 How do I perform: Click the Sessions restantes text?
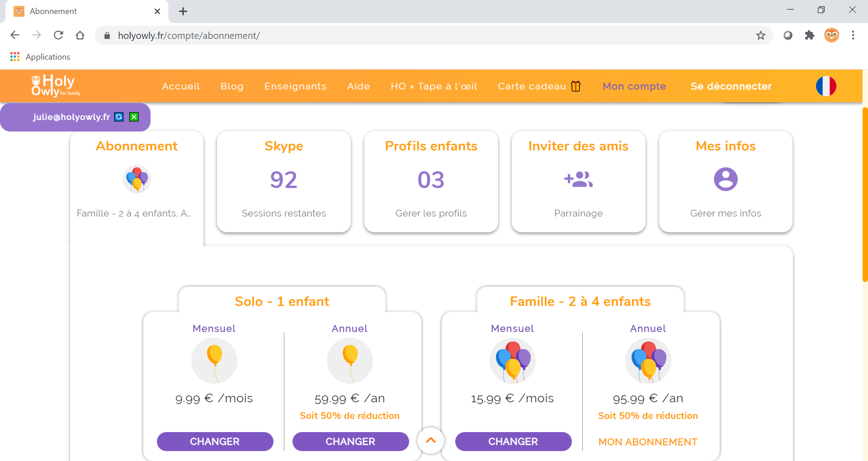coord(284,213)
